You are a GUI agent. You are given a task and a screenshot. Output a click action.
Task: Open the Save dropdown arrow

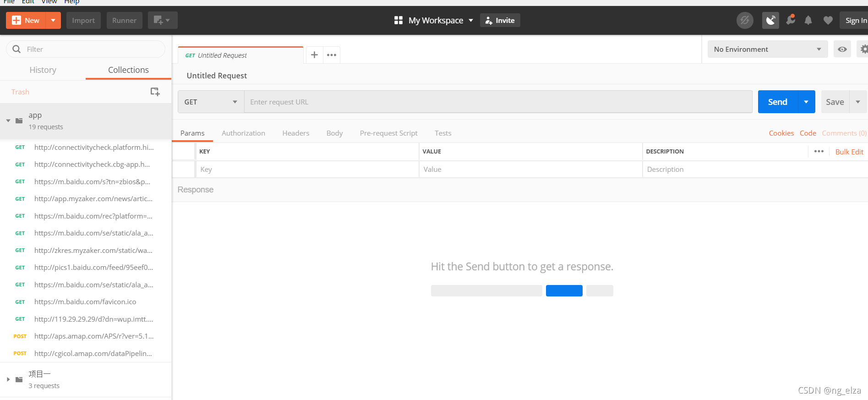pyautogui.click(x=858, y=102)
